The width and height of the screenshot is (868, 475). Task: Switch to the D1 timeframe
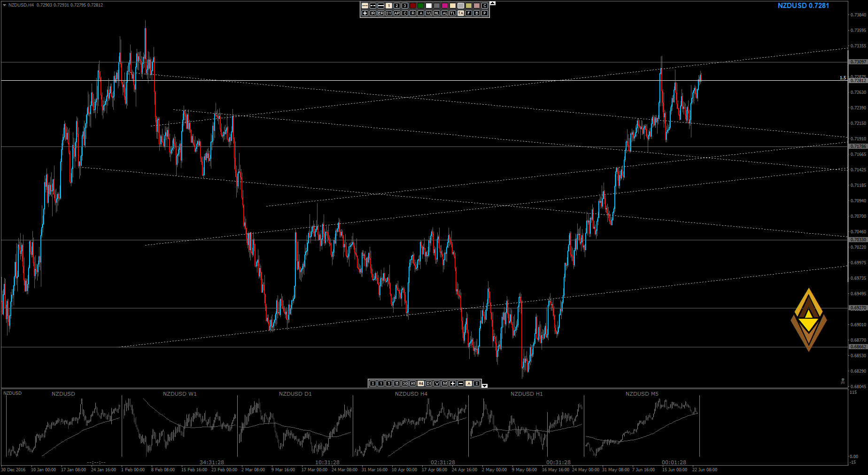pos(429,383)
